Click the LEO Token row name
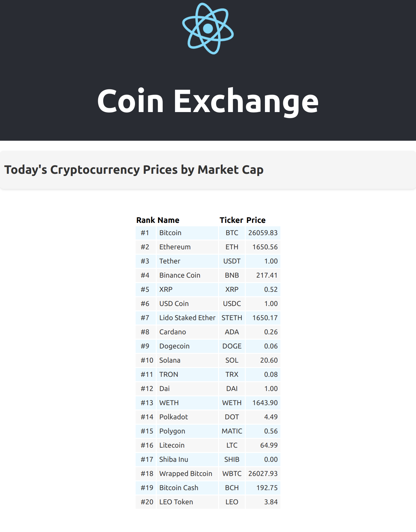 pyautogui.click(x=187, y=502)
